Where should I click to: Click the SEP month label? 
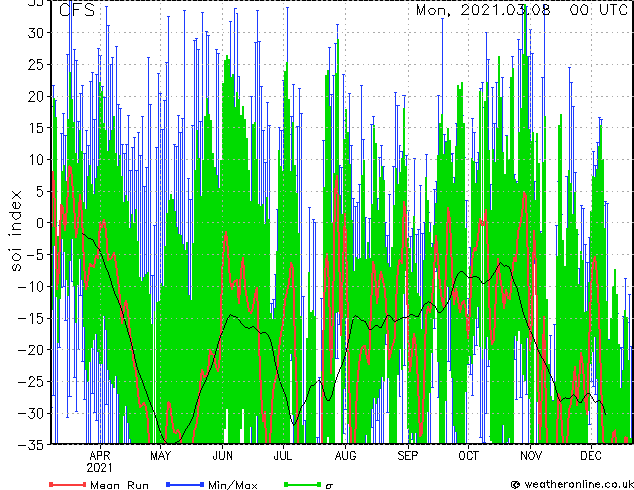pyautogui.click(x=407, y=456)
